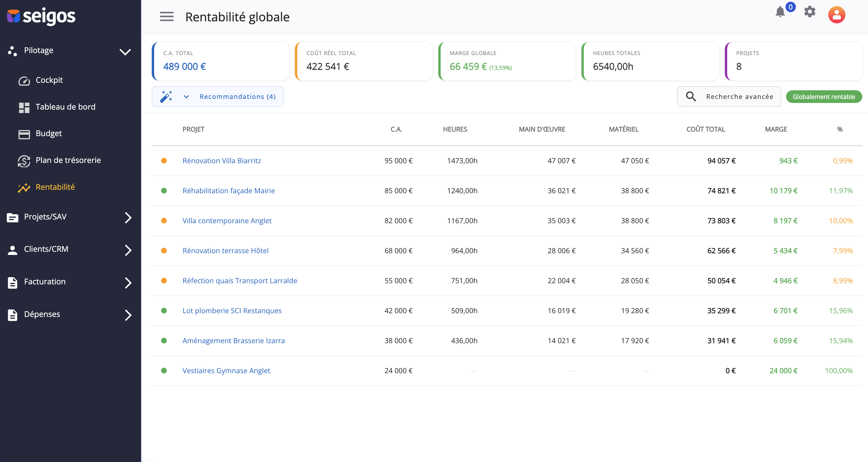Viewport: 868px width, 462px height.
Task: Expand the Clients/CRM chevron
Action: tap(128, 250)
